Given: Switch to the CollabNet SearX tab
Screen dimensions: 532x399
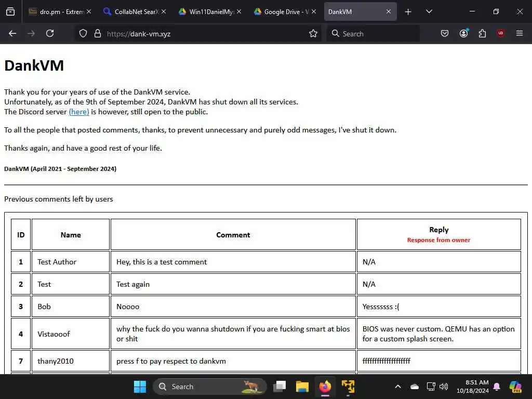Looking at the screenshot, I should point(136,11).
